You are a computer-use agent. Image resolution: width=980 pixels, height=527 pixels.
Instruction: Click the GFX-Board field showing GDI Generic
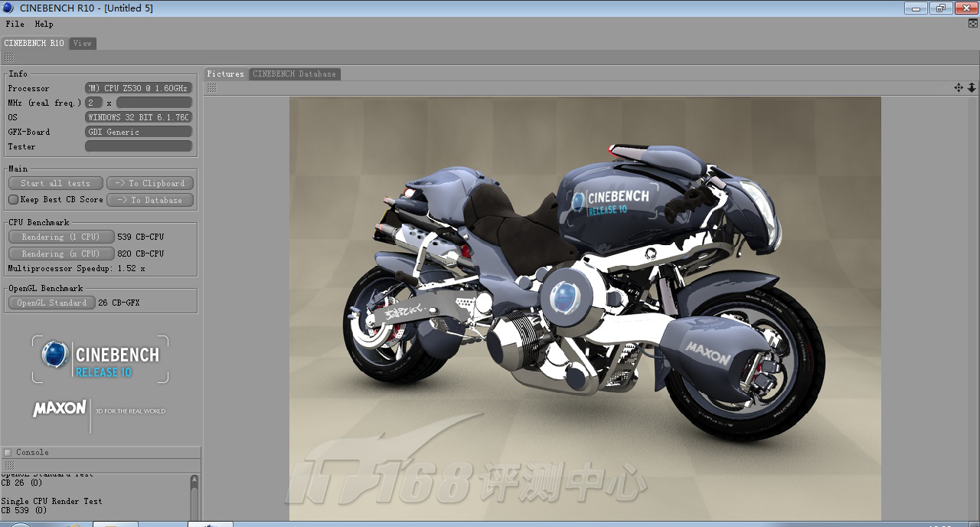click(x=139, y=132)
